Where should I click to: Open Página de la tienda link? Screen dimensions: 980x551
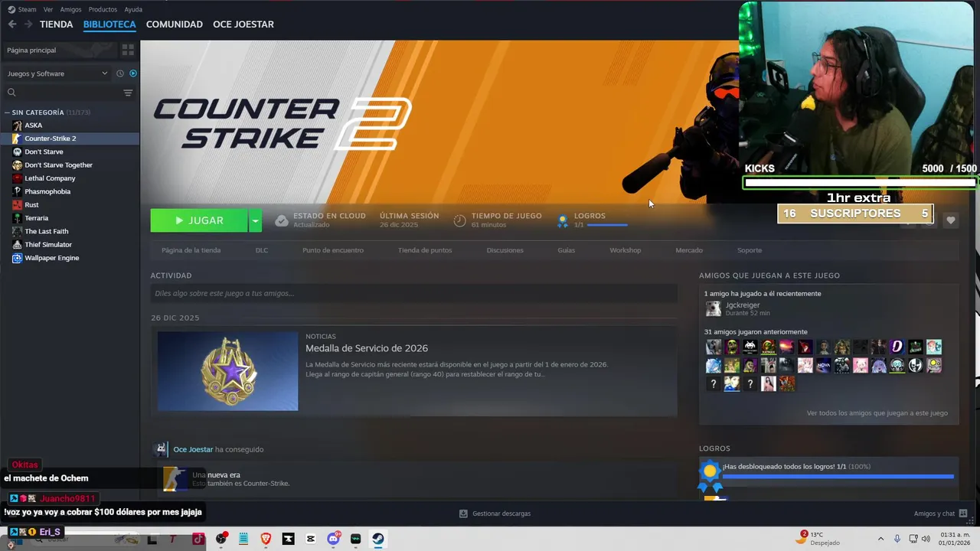click(x=191, y=250)
